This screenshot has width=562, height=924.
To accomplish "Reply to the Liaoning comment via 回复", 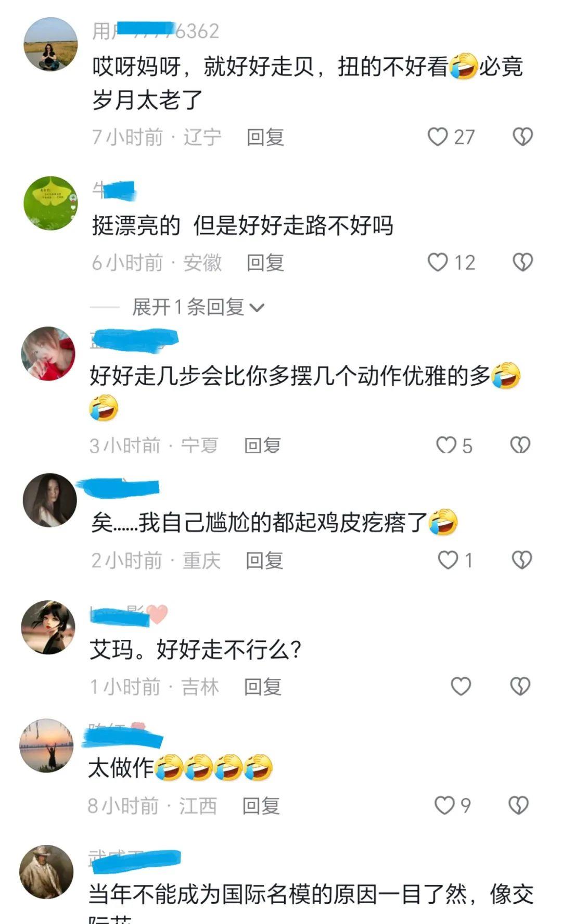I will [x=265, y=137].
